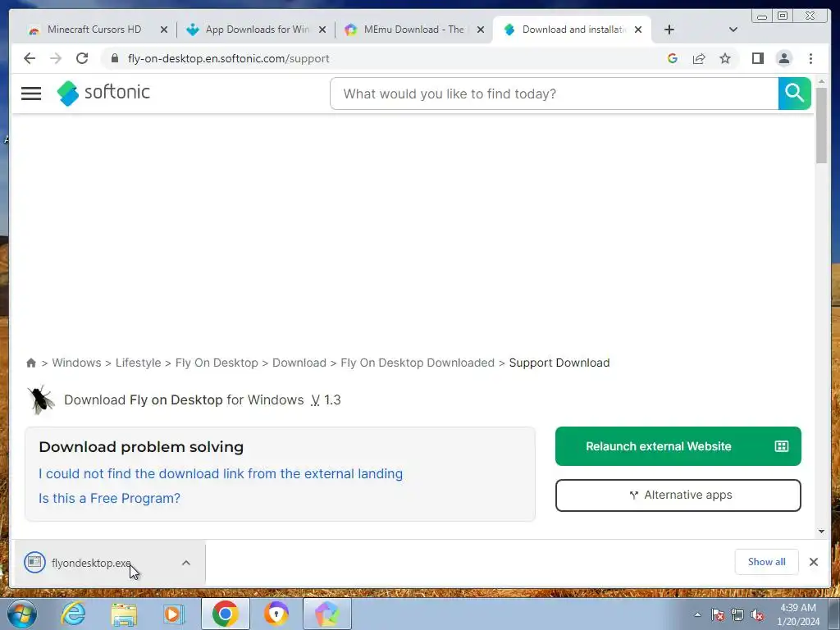This screenshot has width=840, height=630.
Task: Open flyondesktop.exe download options chevron
Action: pos(186,563)
